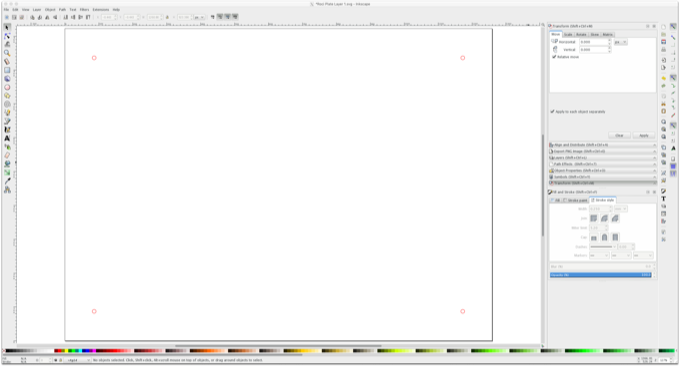Click the Opacity slider bar

tap(601, 275)
